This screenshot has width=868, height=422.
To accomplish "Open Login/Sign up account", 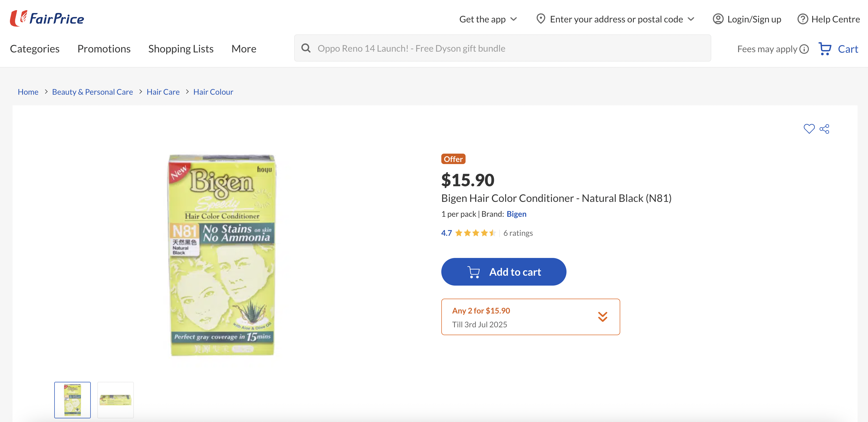I will tap(747, 19).
